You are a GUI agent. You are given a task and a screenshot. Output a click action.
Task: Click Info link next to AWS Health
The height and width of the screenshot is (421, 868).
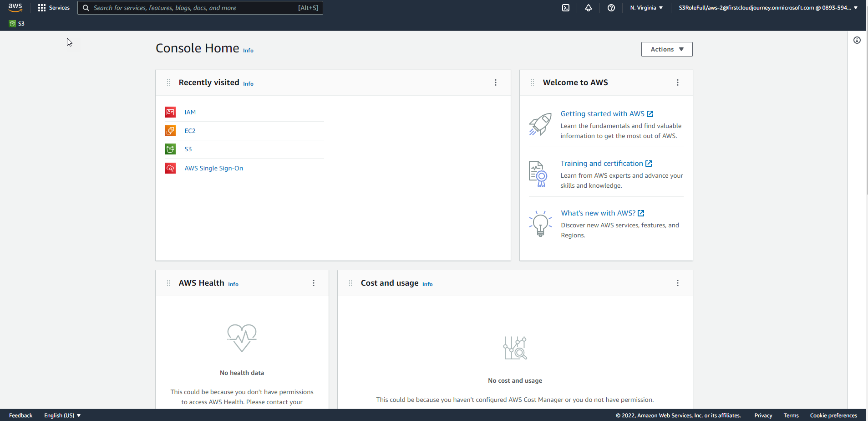click(233, 284)
